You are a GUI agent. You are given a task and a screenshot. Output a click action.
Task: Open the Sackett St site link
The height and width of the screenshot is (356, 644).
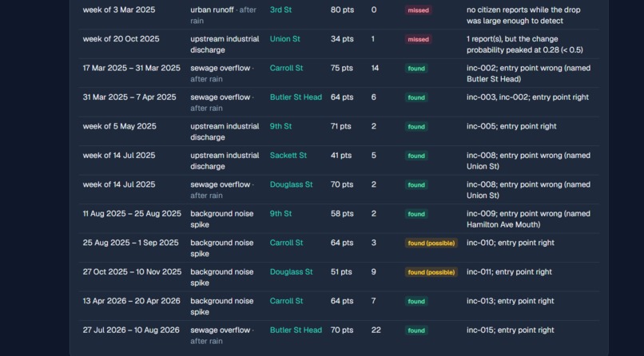(288, 156)
